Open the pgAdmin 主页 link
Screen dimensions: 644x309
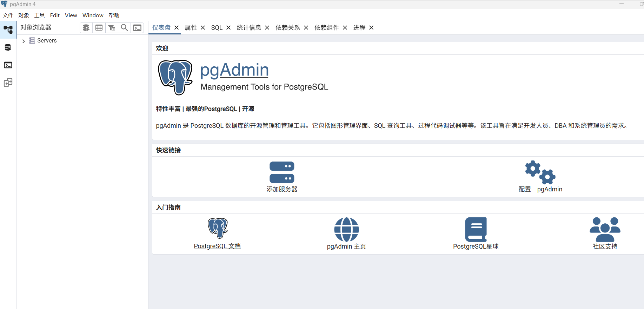[x=346, y=246]
